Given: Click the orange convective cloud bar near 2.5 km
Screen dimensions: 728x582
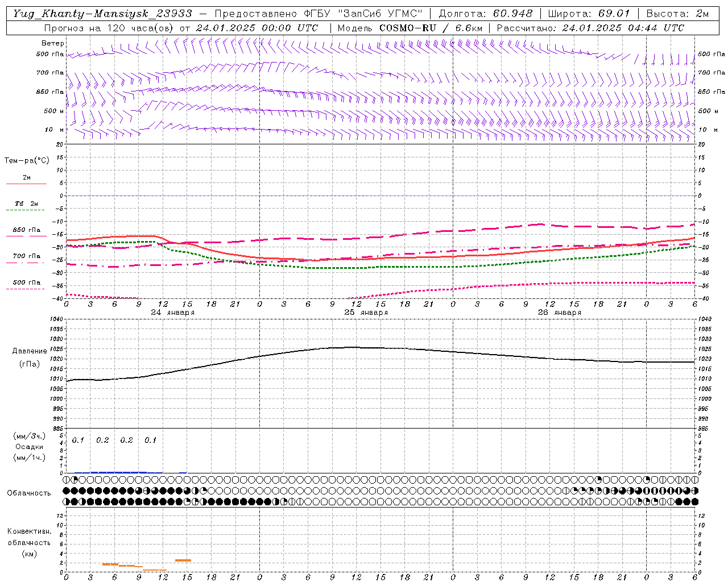Looking at the screenshot, I should pyautogui.click(x=183, y=560).
